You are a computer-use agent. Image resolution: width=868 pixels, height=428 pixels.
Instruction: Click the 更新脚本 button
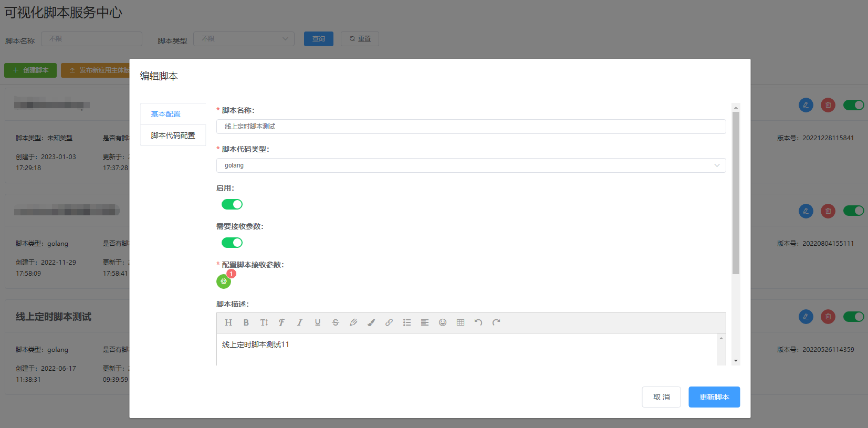click(714, 397)
